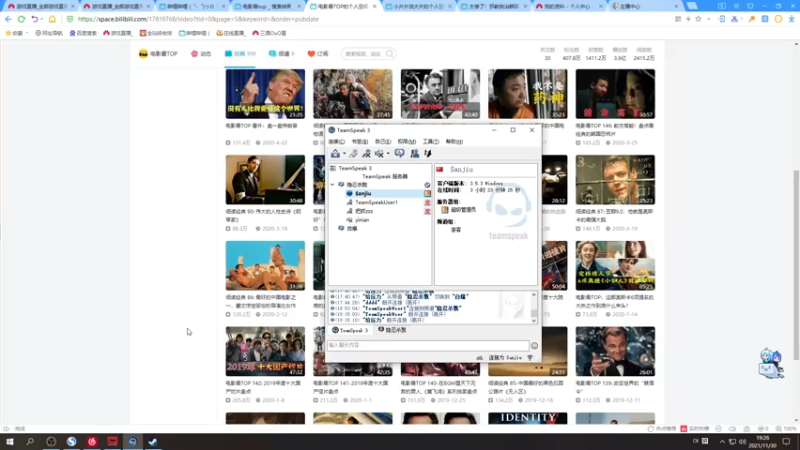Click the search box for videos on the space page

(x=368, y=54)
